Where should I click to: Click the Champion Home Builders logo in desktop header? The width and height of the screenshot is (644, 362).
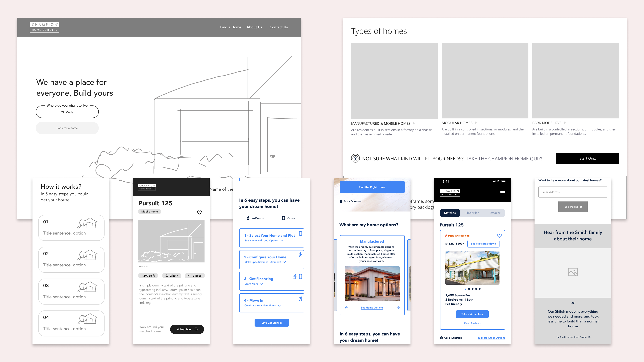coord(44,27)
